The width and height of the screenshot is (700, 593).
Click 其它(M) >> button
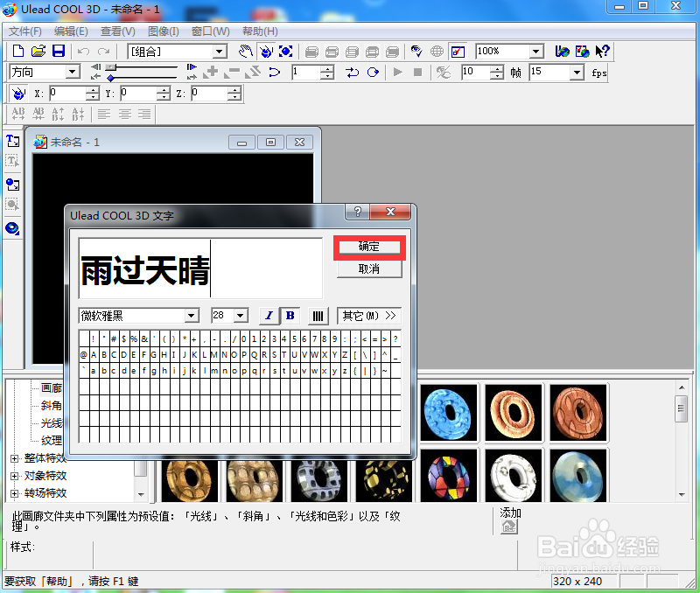[x=369, y=316]
